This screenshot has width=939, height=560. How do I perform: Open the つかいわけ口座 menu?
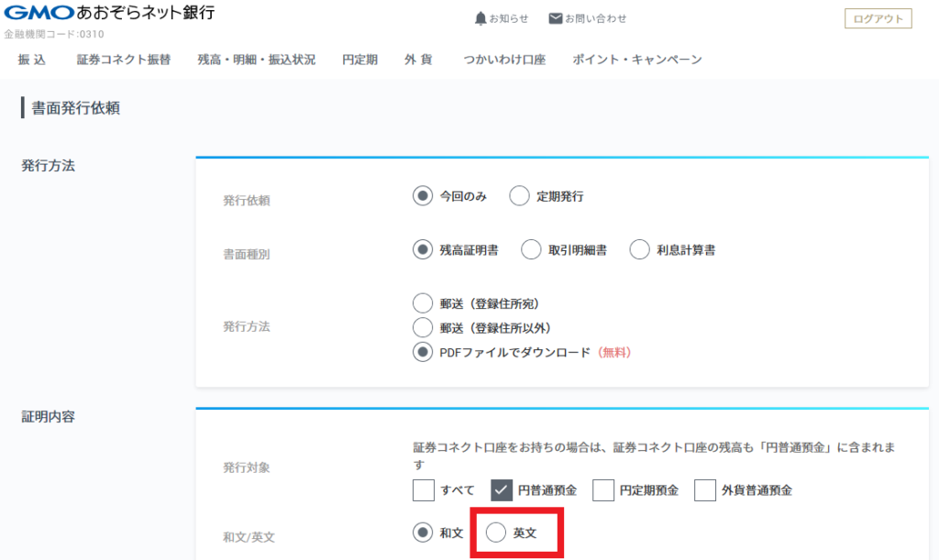504,60
